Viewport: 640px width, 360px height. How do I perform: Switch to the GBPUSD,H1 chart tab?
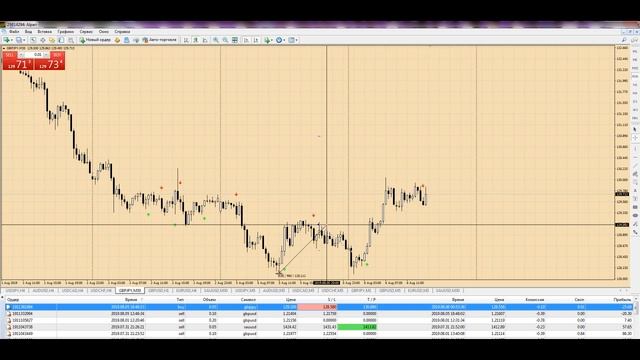click(158, 291)
